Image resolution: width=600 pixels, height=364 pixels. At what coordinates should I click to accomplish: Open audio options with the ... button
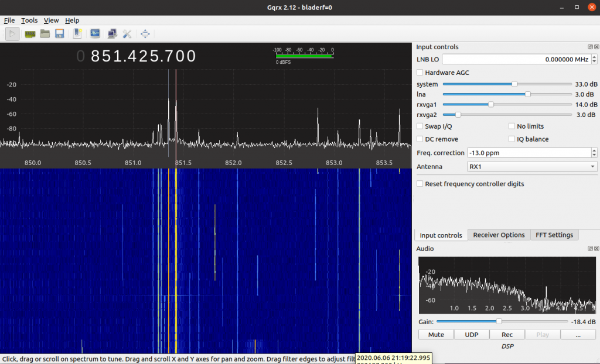click(578, 335)
